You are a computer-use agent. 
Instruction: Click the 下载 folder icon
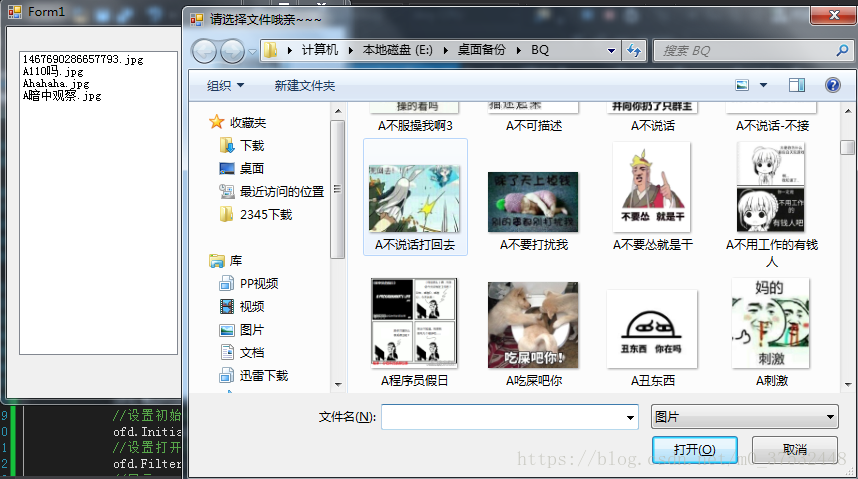[227, 146]
